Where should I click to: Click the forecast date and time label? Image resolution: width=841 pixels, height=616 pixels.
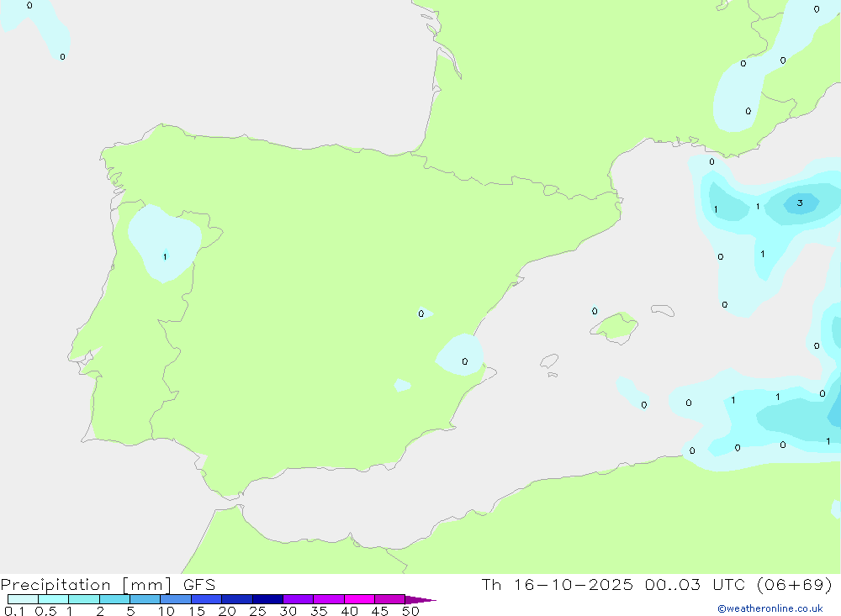coord(656,585)
